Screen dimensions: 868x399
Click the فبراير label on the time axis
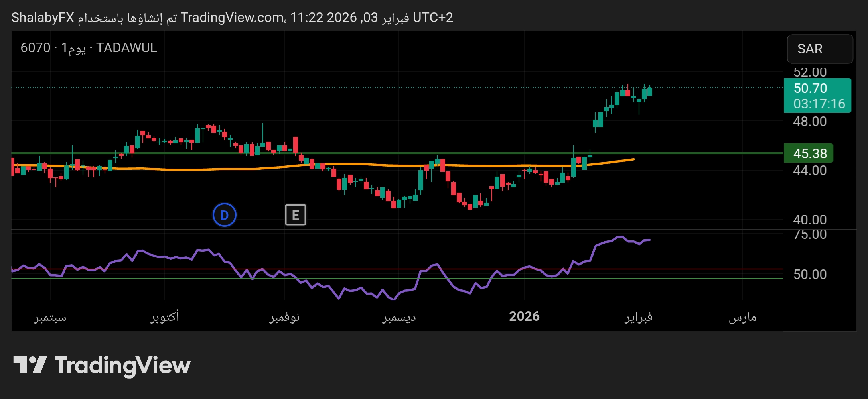tap(638, 317)
